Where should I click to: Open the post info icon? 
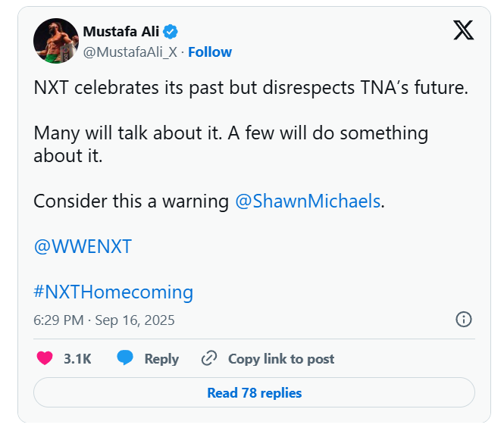(464, 320)
